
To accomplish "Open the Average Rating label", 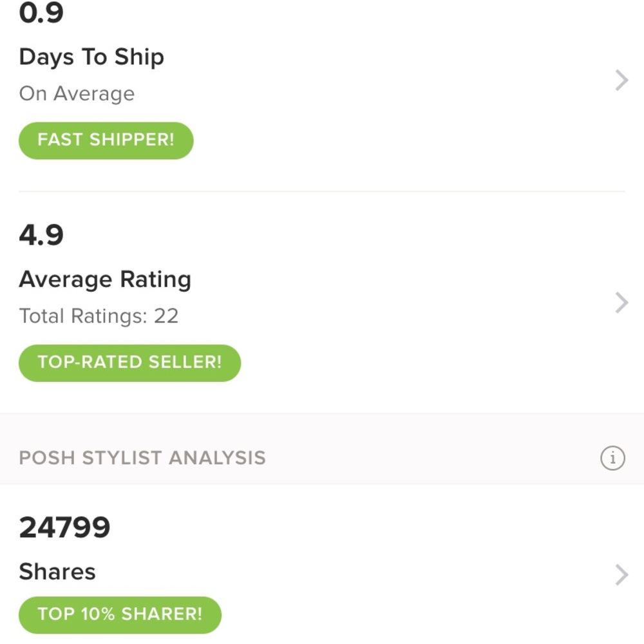I will (105, 279).
